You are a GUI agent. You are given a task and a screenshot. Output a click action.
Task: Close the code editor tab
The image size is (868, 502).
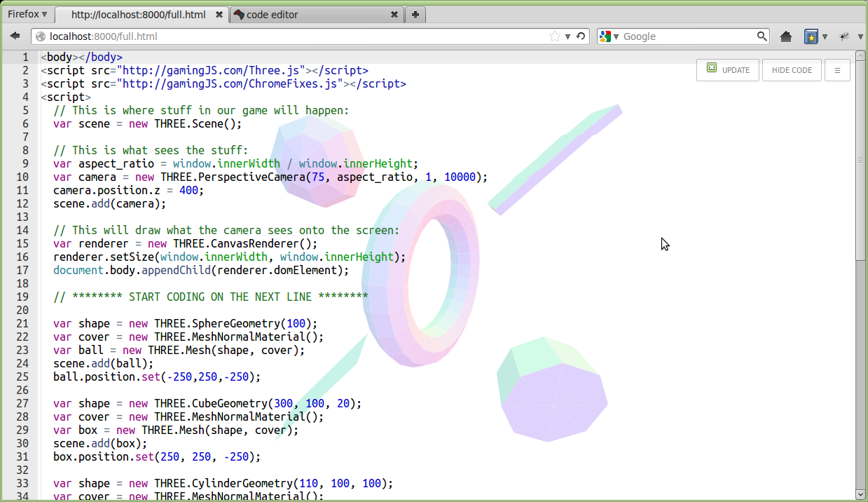tap(394, 15)
